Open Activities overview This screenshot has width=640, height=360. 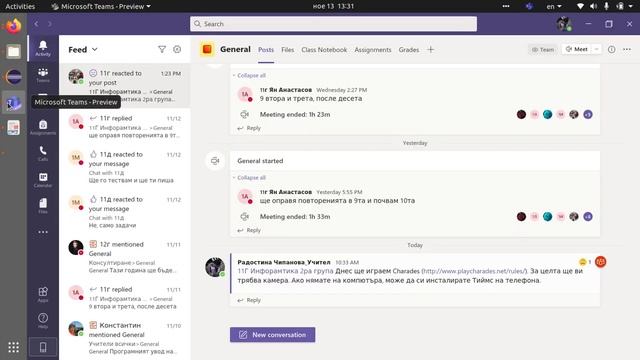20,6
